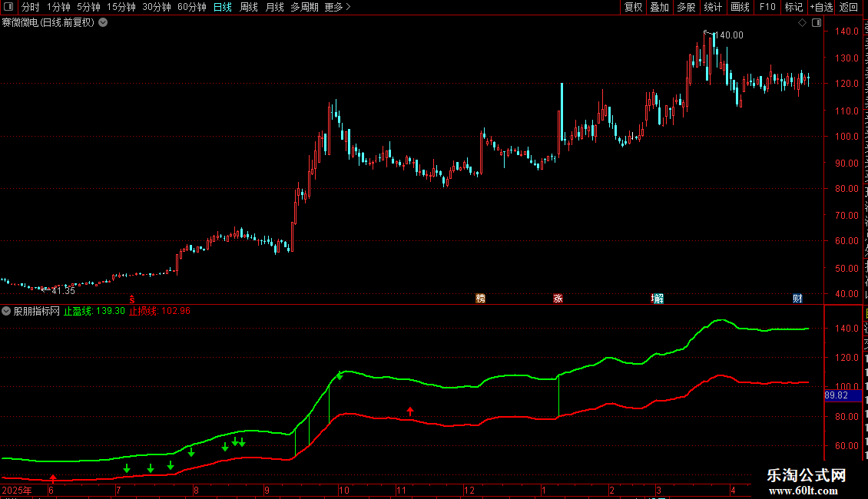
Task: Click the 止损线: 102.96 readout
Action: pos(160,311)
